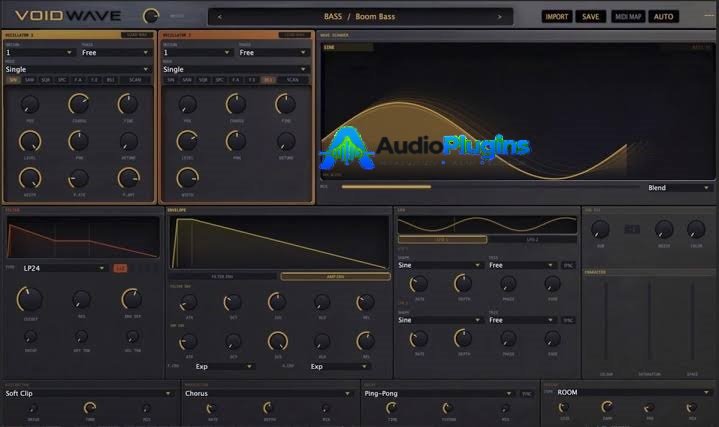Toggle the small switch between Sub and Noise knobs
Image resolution: width=719 pixels, height=427 pixels.
632,229
